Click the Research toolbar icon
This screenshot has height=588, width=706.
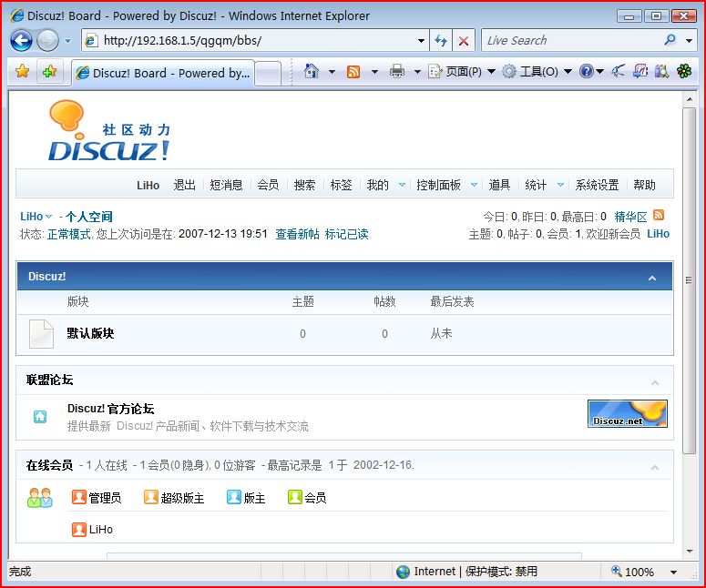661,71
